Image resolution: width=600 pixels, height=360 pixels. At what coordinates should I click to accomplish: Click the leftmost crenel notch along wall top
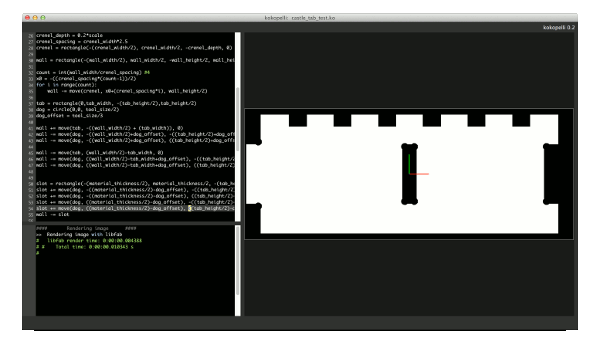click(298, 121)
